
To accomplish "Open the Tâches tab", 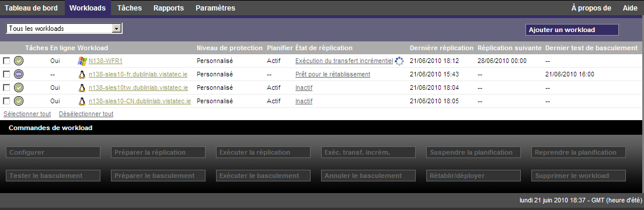I will (130, 8).
